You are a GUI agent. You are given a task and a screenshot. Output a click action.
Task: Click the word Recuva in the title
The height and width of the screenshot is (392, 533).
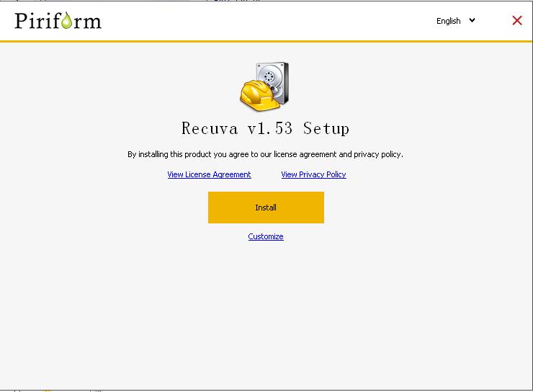tap(209, 129)
